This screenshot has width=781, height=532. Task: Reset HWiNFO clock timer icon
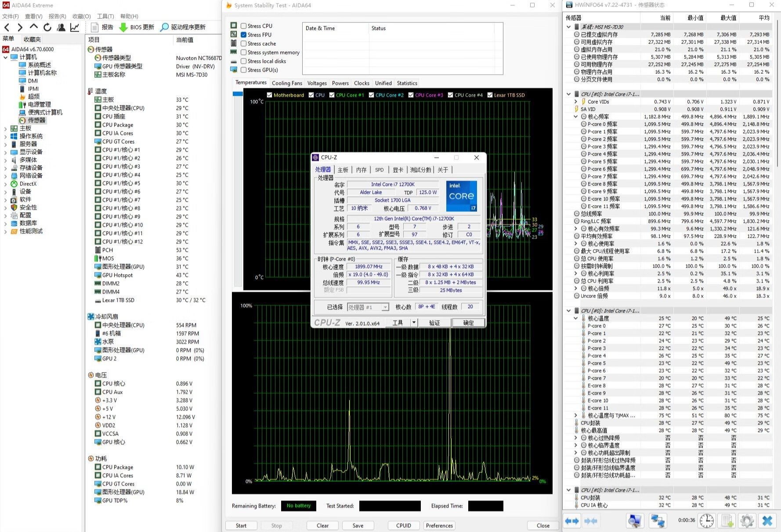706,521
